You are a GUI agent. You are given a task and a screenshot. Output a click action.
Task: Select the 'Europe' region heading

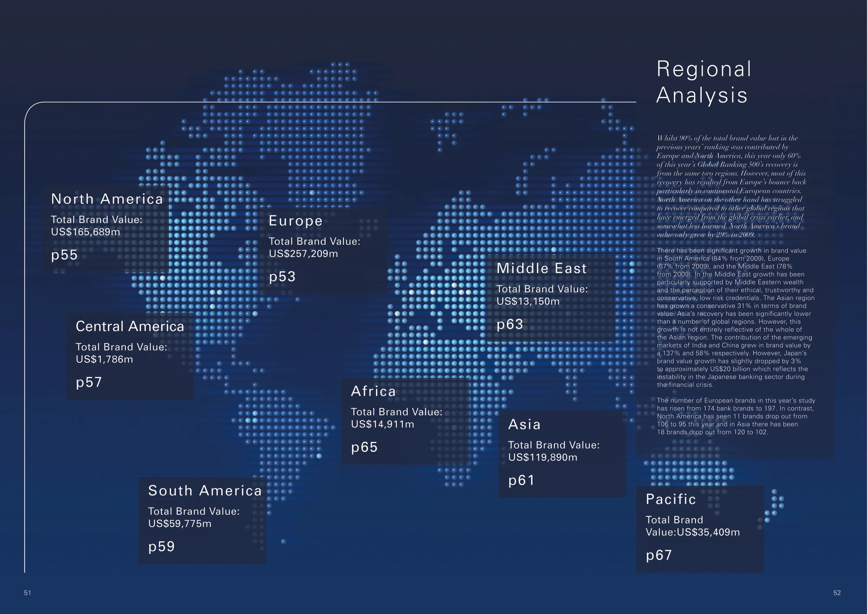[x=295, y=221]
